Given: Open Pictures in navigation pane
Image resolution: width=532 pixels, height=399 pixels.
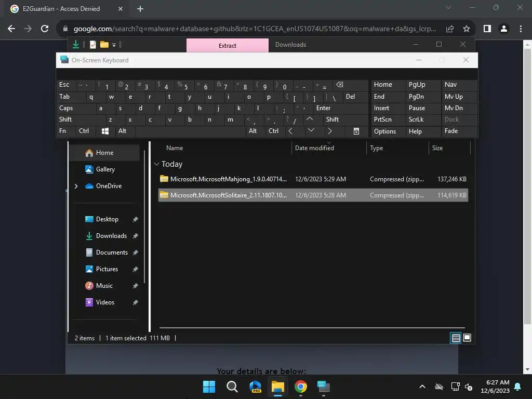Looking at the screenshot, I should click(107, 269).
